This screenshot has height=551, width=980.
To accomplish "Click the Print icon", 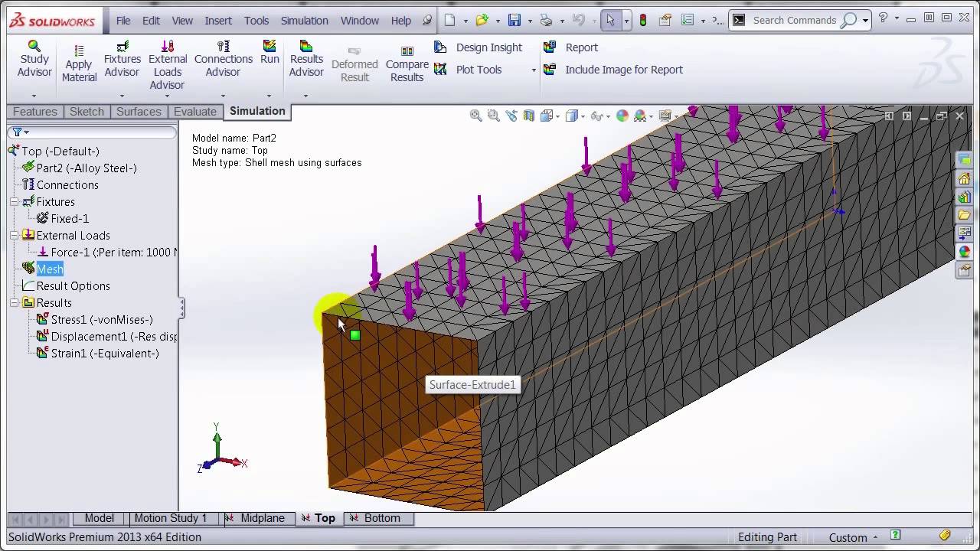I will (x=546, y=21).
